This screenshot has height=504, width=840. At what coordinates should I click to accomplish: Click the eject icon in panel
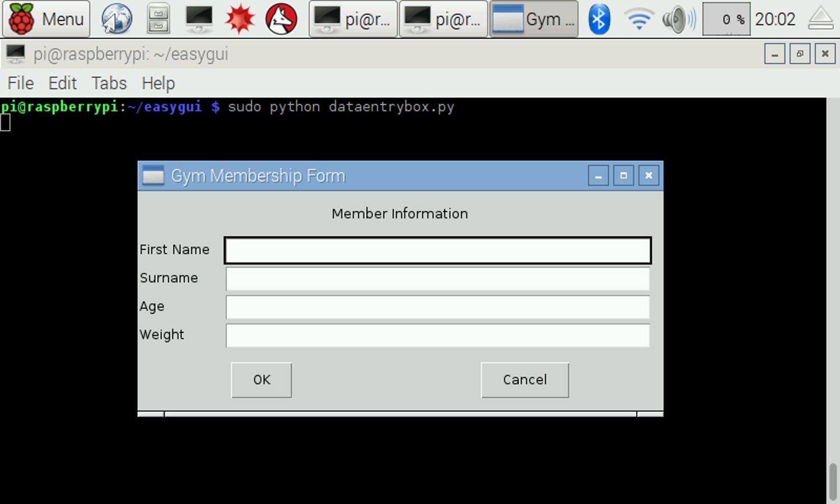point(821,18)
